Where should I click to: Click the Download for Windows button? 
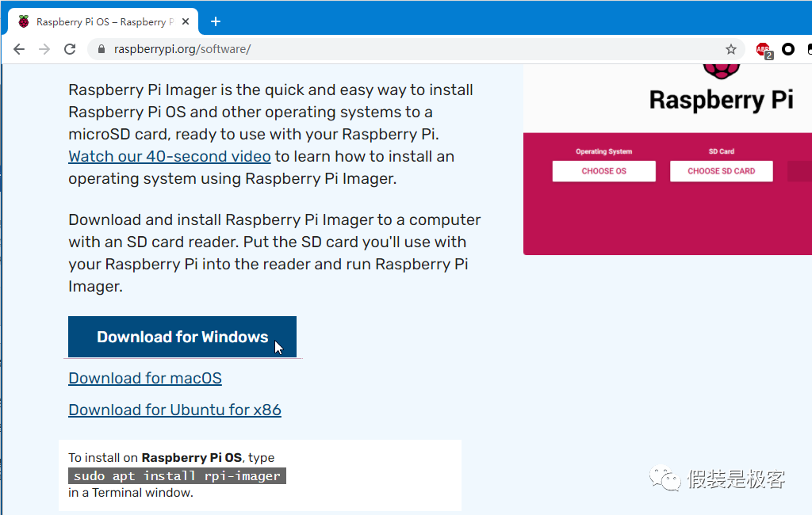point(182,337)
